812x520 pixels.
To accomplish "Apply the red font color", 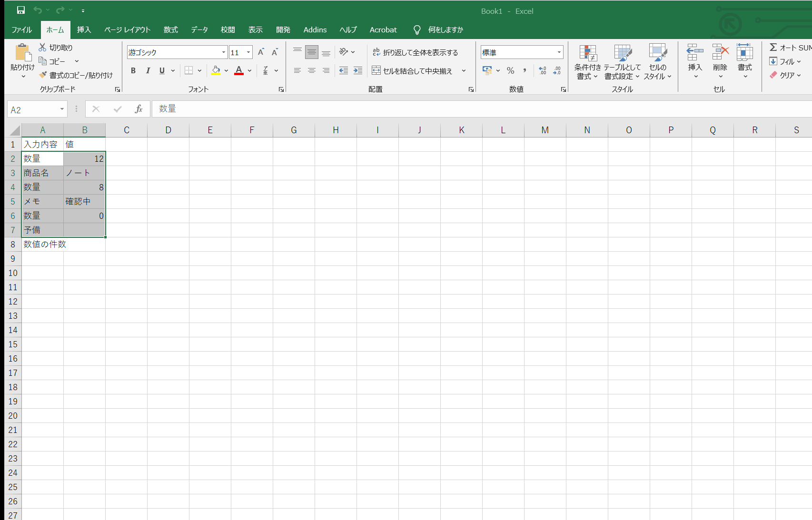I will click(x=239, y=70).
